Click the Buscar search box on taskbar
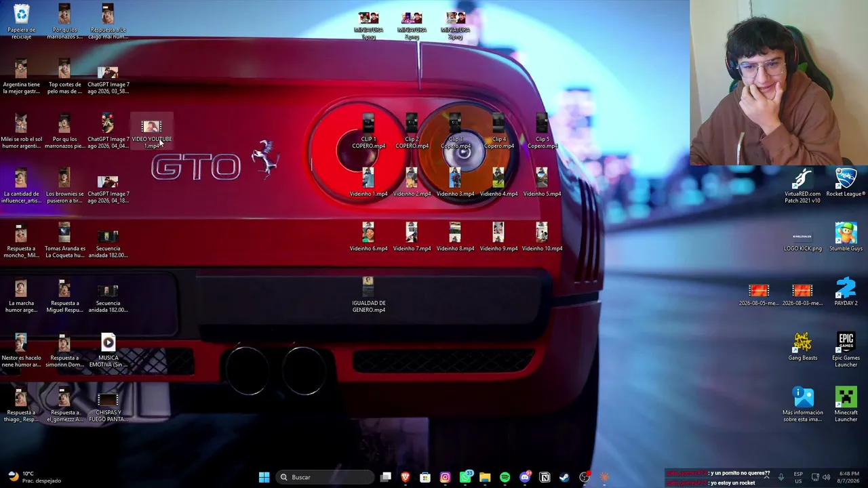Image resolution: width=868 pixels, height=488 pixels. pos(325,477)
